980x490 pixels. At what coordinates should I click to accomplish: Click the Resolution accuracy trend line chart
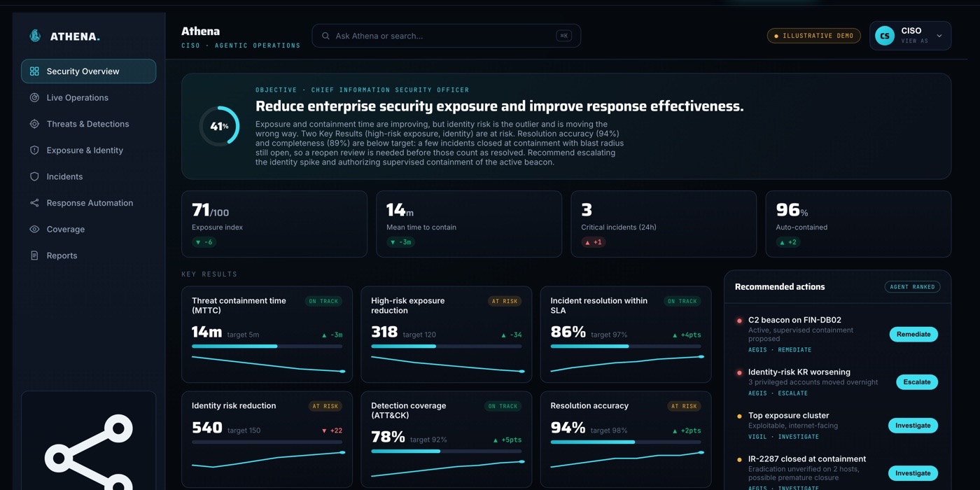point(626,459)
